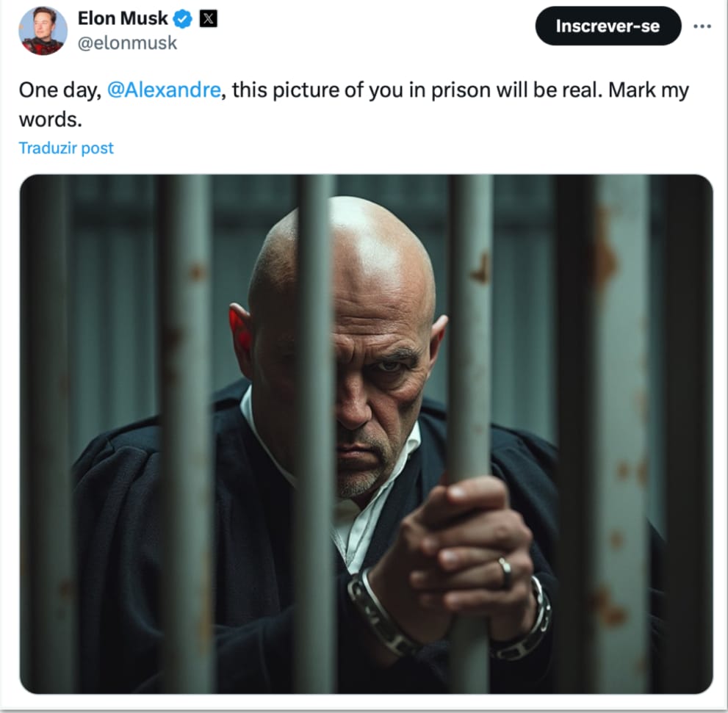This screenshot has width=728, height=713.
Task: Click the wedding ring in the photo
Action: (505, 572)
